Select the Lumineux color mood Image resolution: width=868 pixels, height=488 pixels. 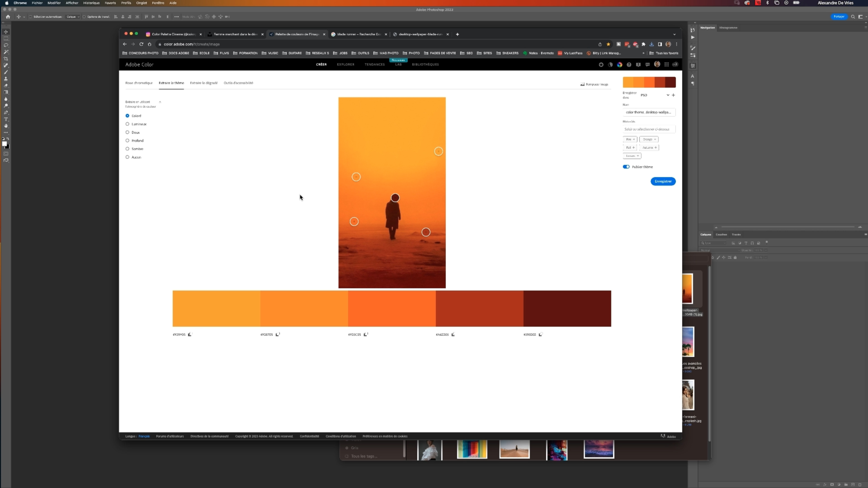pyautogui.click(x=127, y=124)
